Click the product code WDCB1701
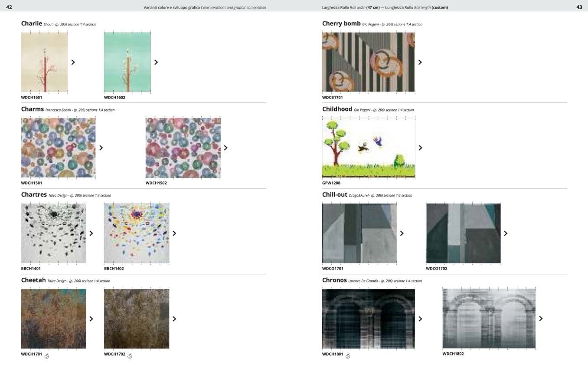This screenshot has width=588, height=381. (332, 98)
